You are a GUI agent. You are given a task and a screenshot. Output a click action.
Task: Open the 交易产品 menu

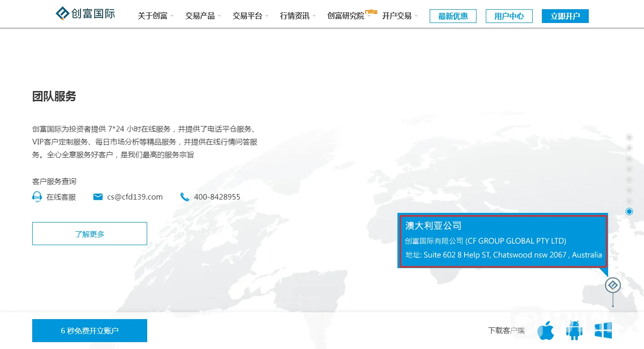click(200, 16)
